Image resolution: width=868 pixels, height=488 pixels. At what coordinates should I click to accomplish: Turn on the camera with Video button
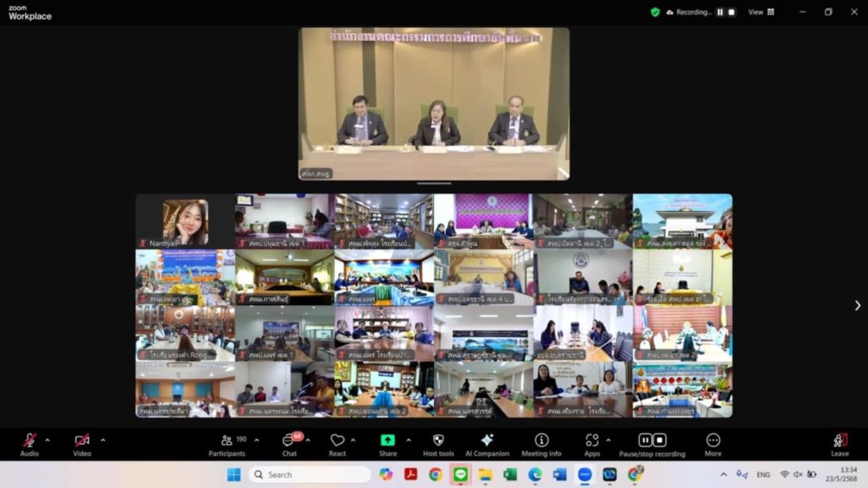pyautogui.click(x=81, y=443)
